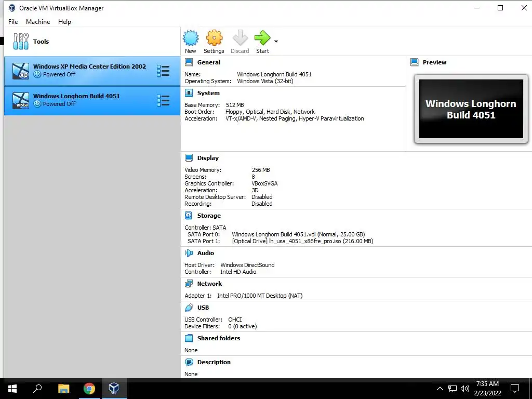Click the Description speech bubble icon
Screen dimensions: 532x399
189,362
